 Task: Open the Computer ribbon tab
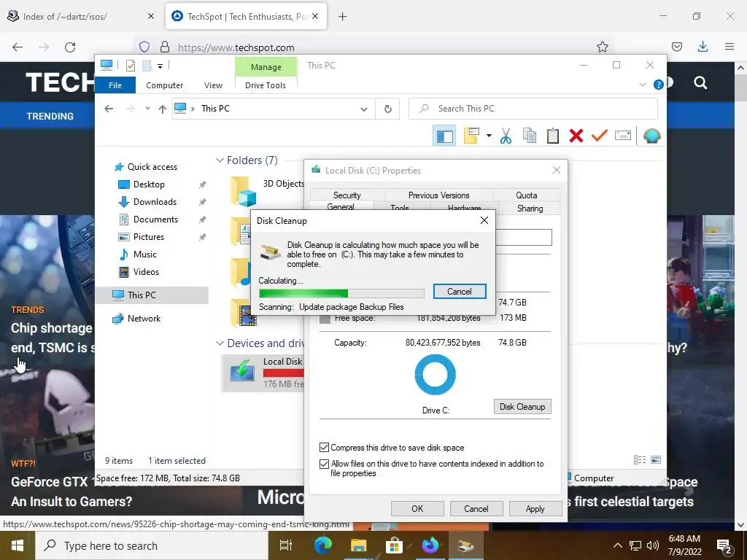164,85
